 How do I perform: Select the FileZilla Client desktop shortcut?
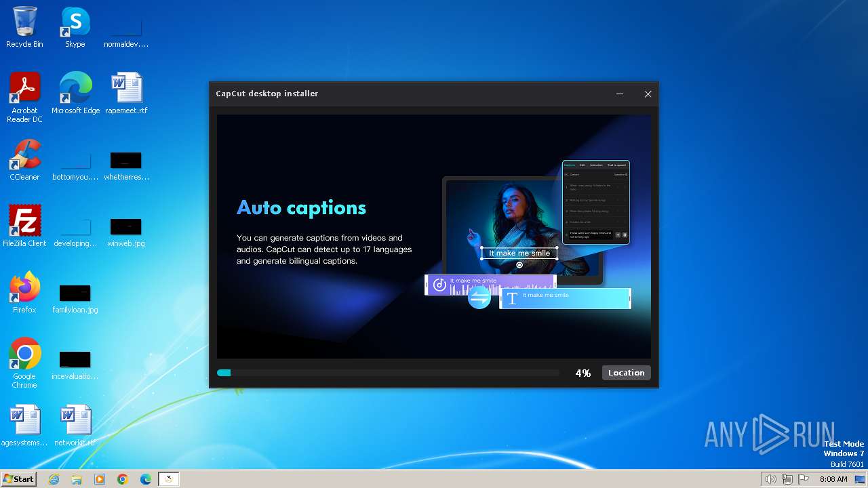tap(24, 226)
